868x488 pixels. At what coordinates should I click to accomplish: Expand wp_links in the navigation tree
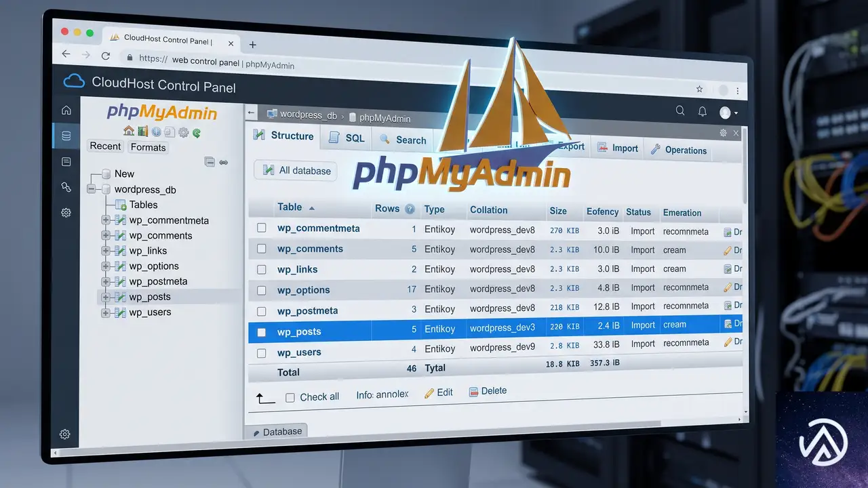coord(106,251)
